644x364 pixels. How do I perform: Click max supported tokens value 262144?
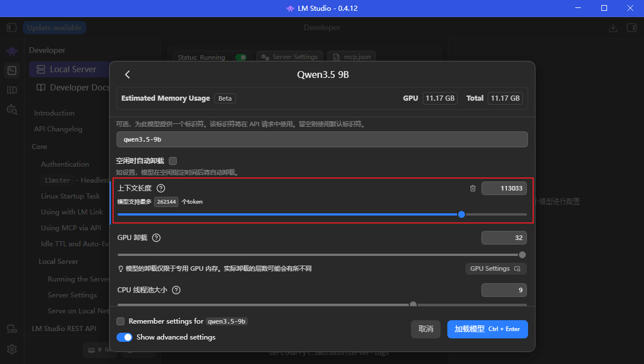[x=167, y=202]
